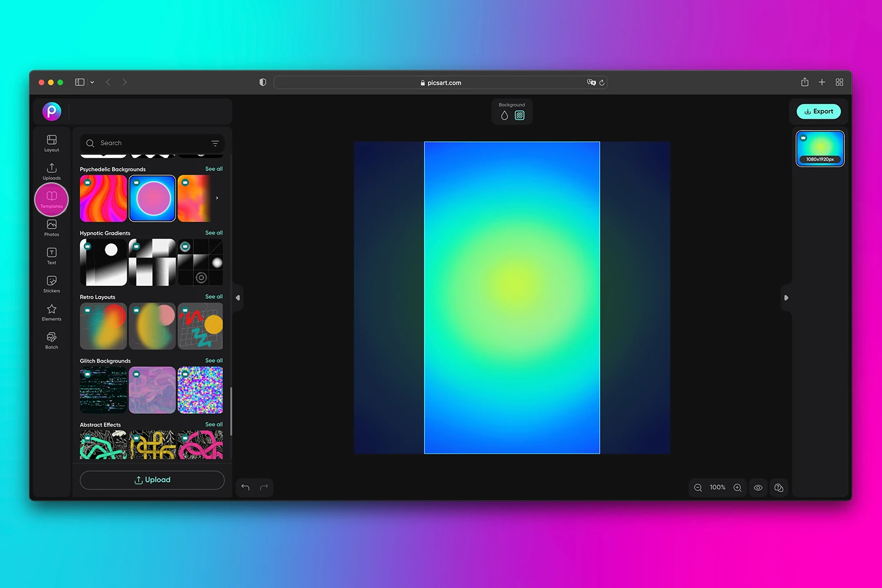Screen dimensions: 882x588
Task: Select the Batch tool
Action: [x=51, y=339]
